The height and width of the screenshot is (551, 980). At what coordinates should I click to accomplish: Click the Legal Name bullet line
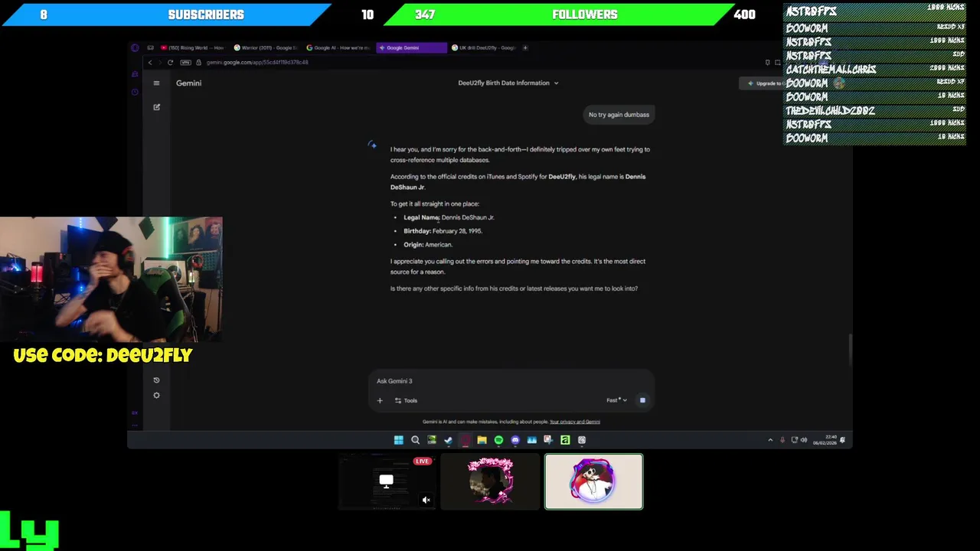[449, 217]
